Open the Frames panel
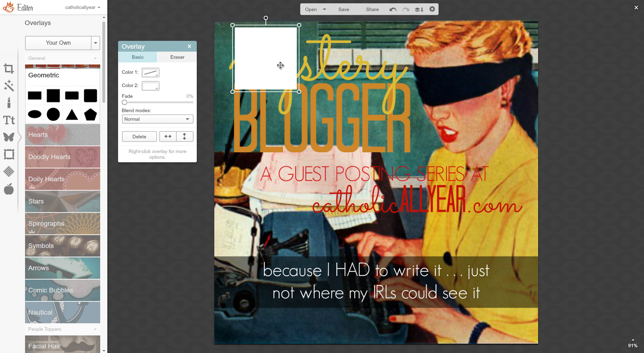 click(9, 154)
